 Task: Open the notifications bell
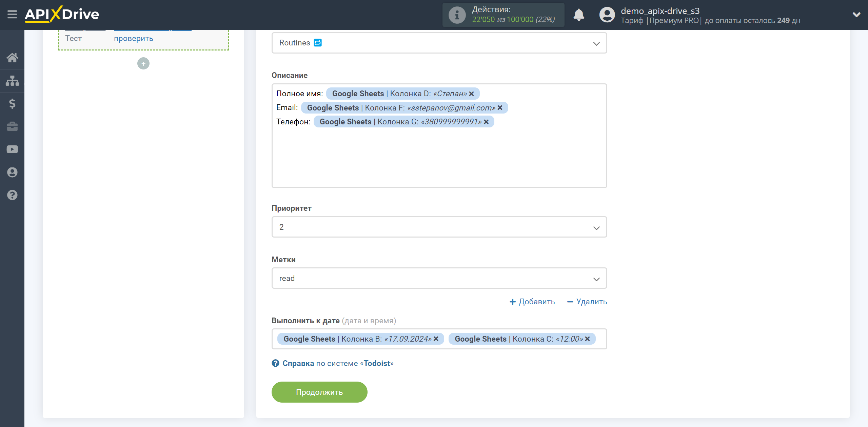579,15
